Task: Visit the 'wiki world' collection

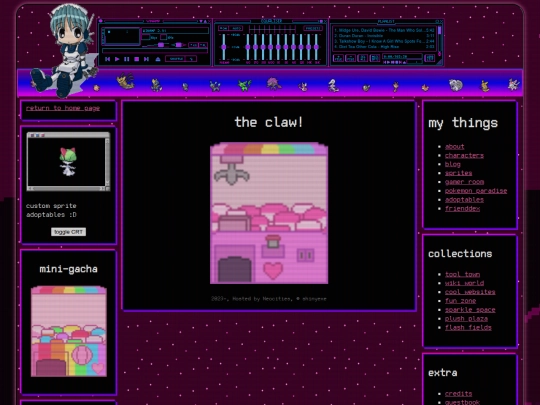Action: click(x=464, y=283)
